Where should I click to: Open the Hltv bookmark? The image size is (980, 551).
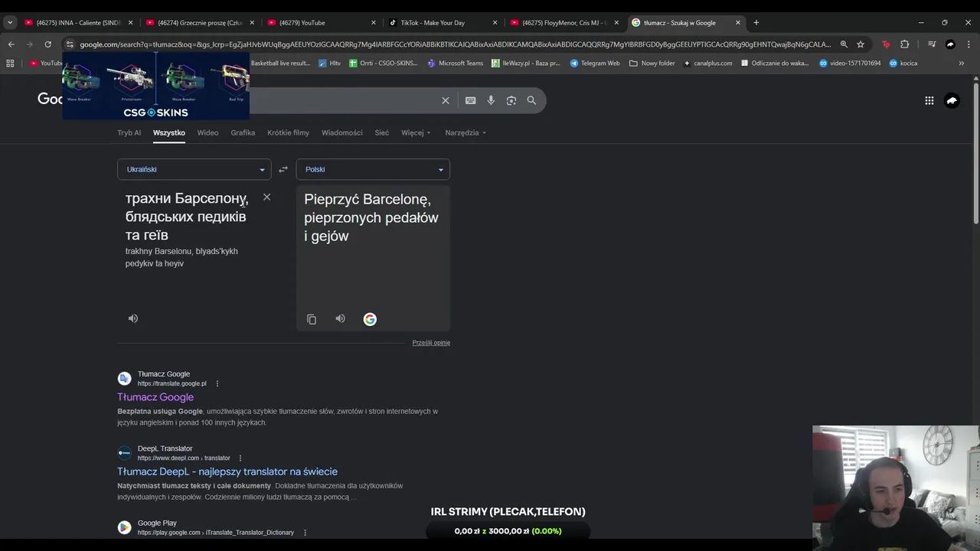(330, 64)
